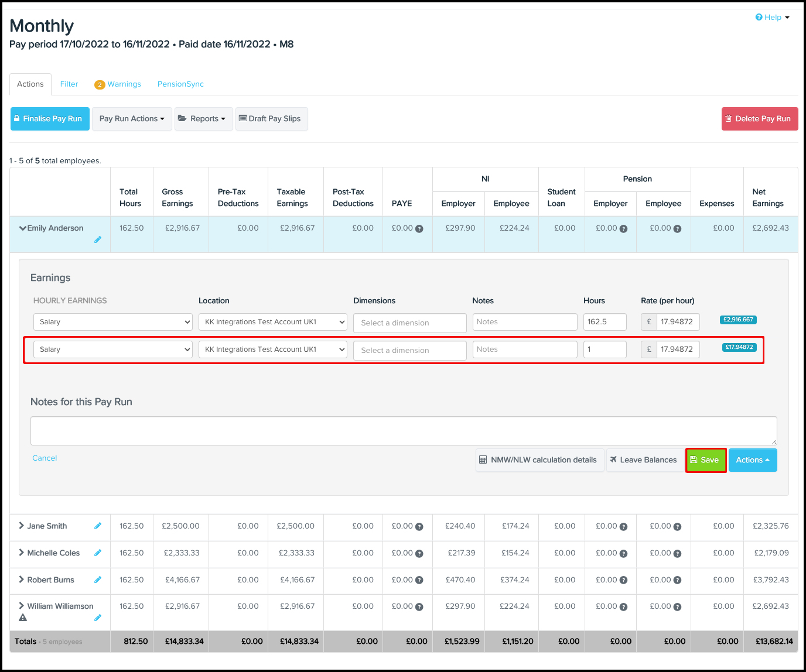Screen dimensions: 806x672
Task: Expand the Jane Smith employee row
Action: point(21,526)
